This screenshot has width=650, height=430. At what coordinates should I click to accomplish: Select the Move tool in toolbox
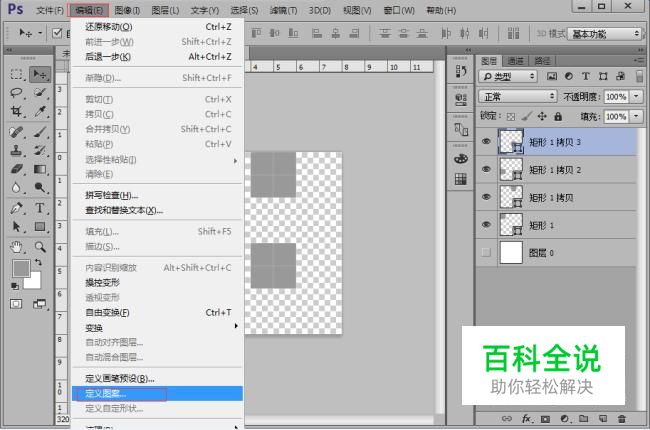pos(40,74)
